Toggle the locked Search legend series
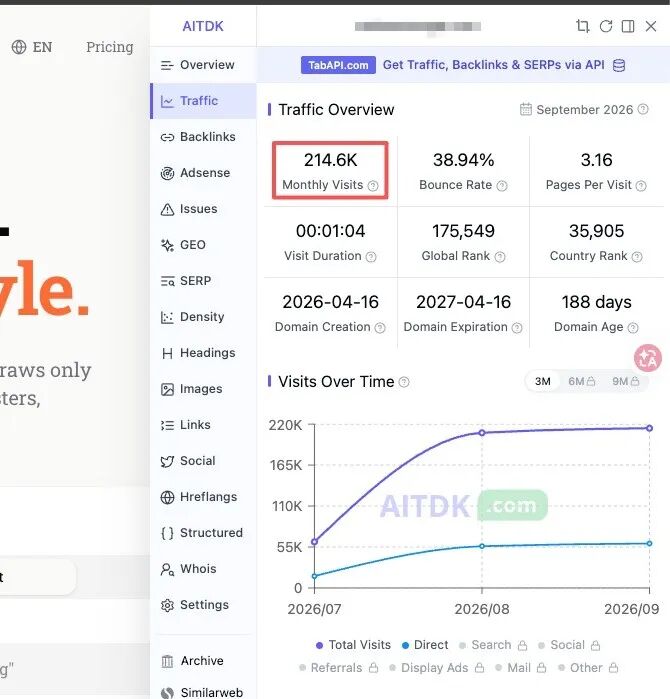670x699 pixels. click(x=493, y=645)
